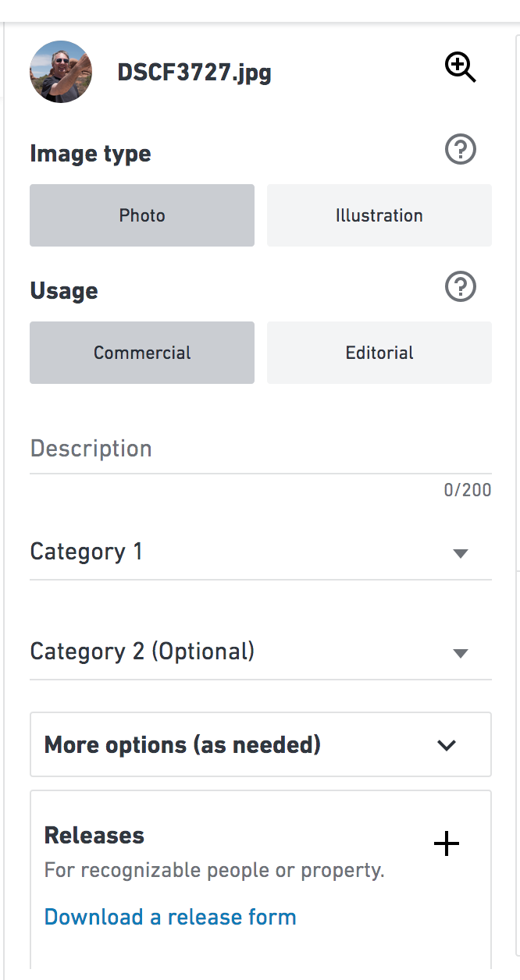Screen dimensions: 520x980
Task: Expand More options chevron
Action: coord(447,745)
